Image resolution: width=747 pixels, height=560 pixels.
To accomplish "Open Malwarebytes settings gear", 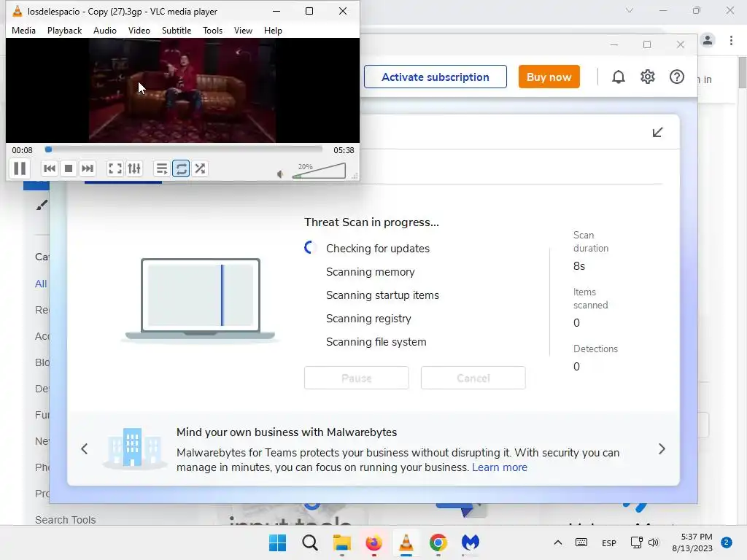I will 648,77.
